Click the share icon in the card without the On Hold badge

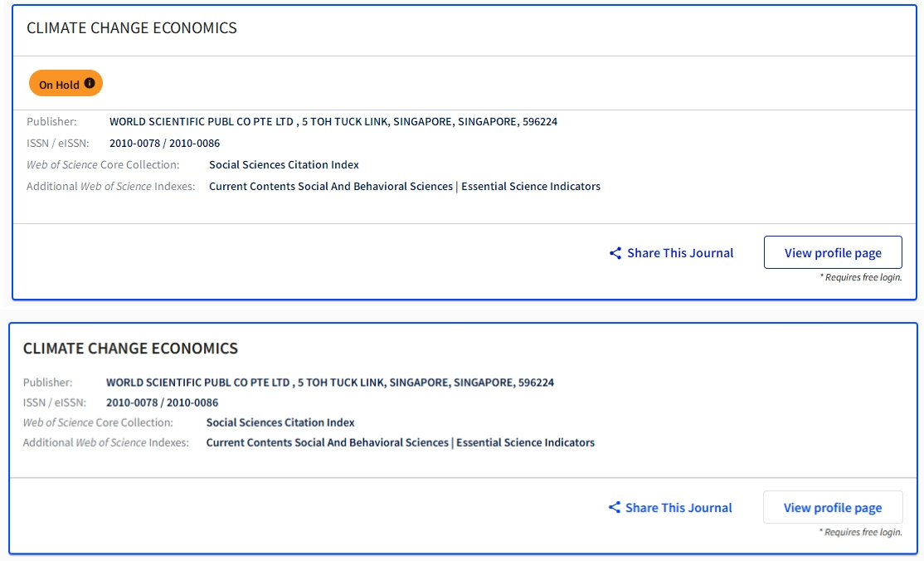[x=615, y=507]
